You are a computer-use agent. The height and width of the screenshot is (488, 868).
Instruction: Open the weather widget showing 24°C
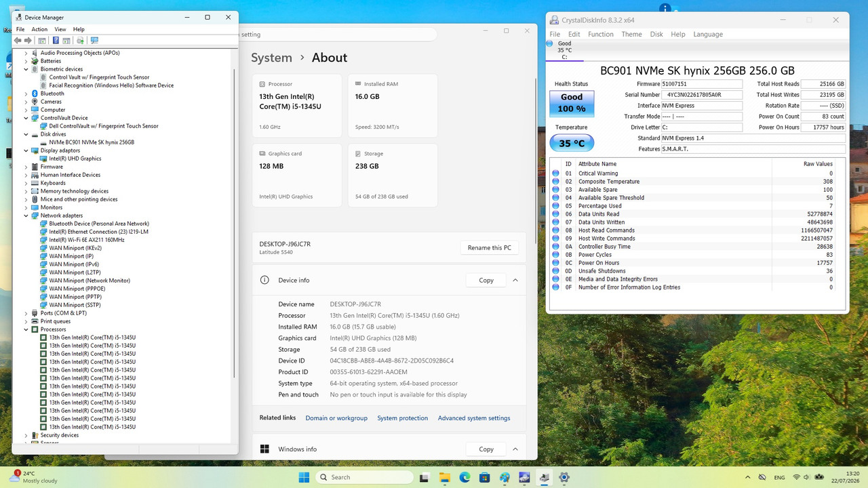click(33, 477)
